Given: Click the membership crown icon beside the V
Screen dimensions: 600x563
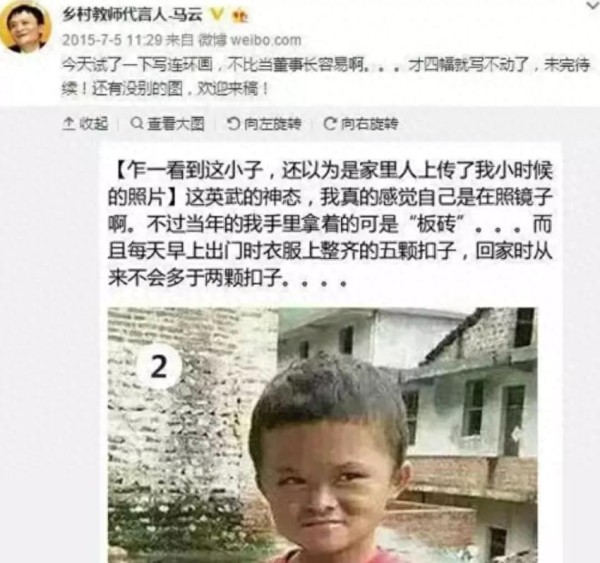Looking at the screenshot, I should pos(240,15).
